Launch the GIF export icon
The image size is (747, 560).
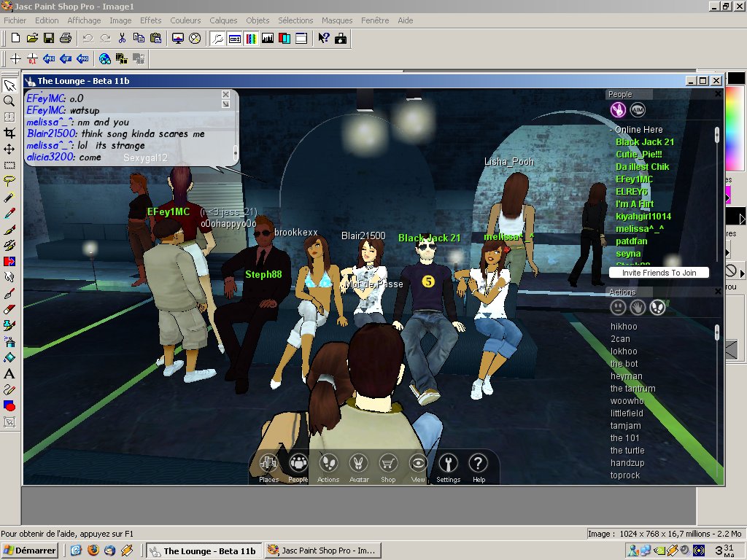[x=66, y=58]
